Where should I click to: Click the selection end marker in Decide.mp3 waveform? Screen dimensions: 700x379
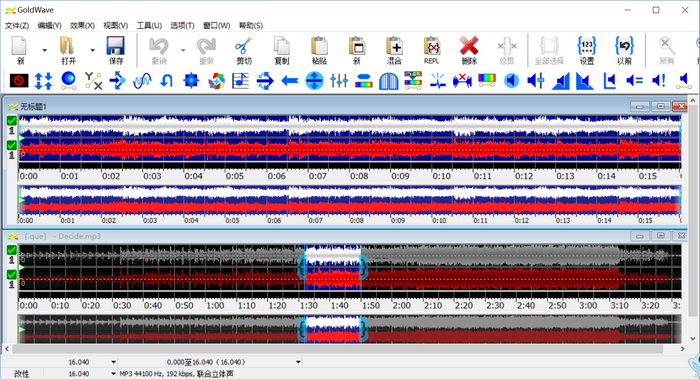point(363,267)
